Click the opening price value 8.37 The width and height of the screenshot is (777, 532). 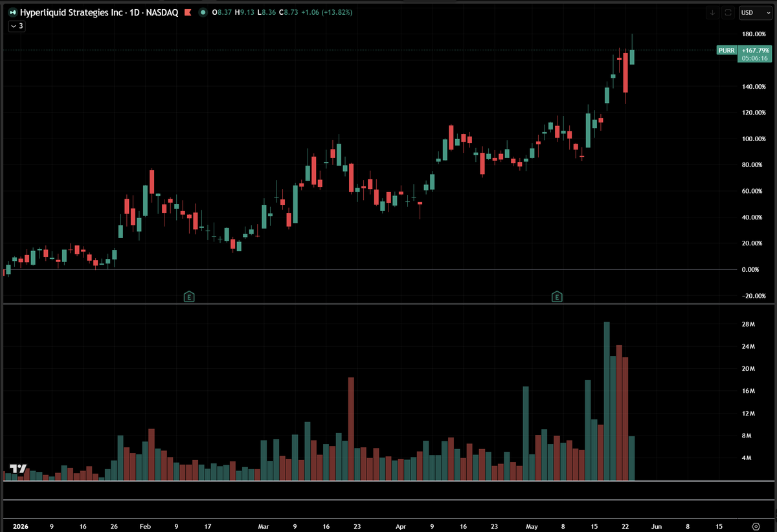click(x=223, y=12)
